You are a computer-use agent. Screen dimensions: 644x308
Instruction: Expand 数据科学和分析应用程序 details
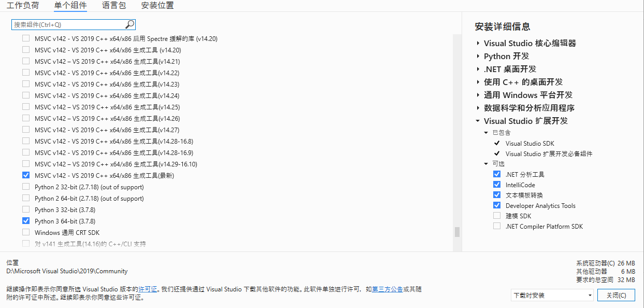[478, 108]
